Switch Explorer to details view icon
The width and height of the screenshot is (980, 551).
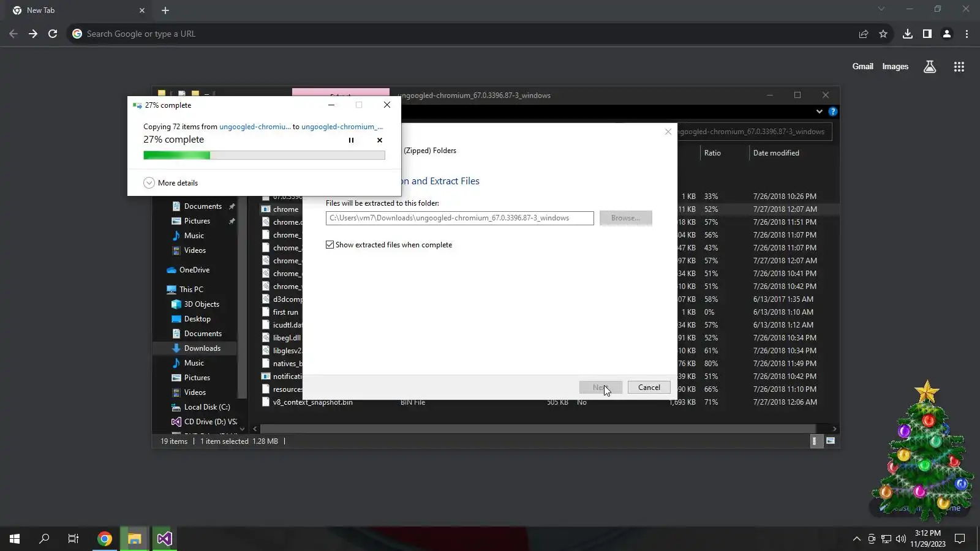[815, 441]
